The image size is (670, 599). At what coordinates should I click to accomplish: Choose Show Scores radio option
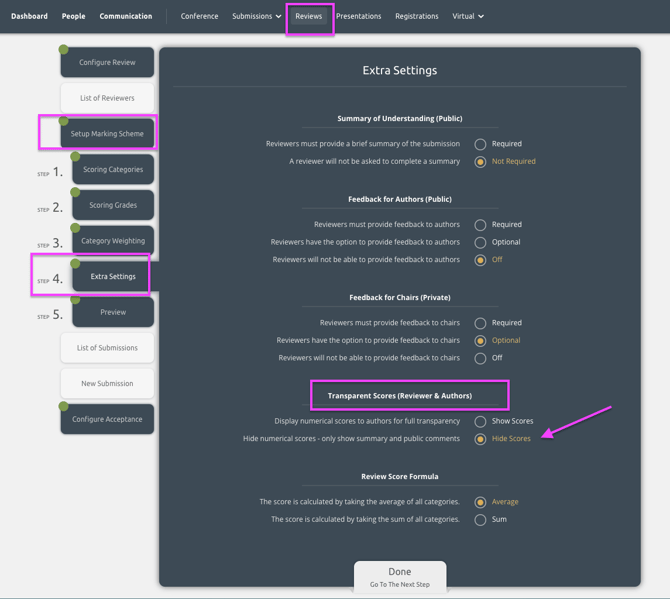(480, 421)
